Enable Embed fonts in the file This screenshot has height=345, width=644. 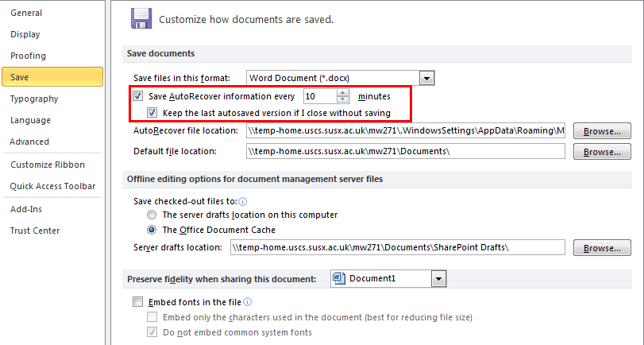click(138, 302)
